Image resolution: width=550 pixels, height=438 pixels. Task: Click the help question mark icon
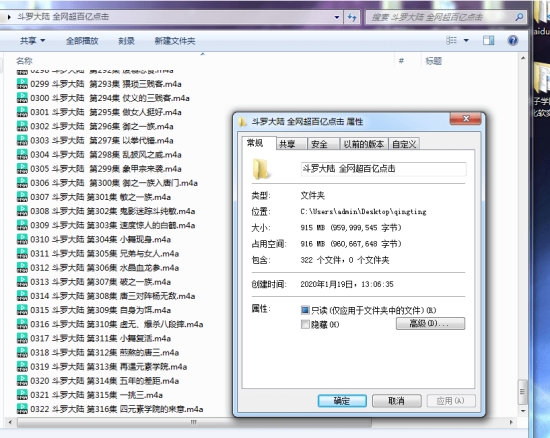(x=512, y=41)
